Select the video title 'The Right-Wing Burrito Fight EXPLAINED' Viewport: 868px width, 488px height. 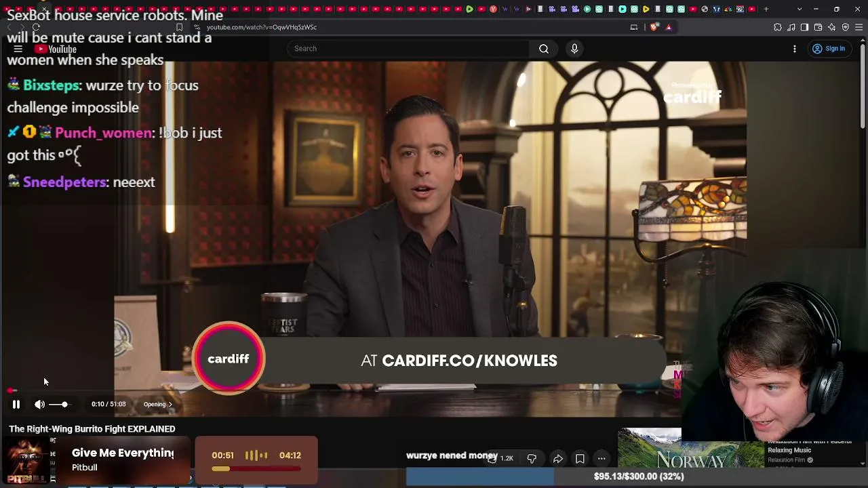[92, 429]
